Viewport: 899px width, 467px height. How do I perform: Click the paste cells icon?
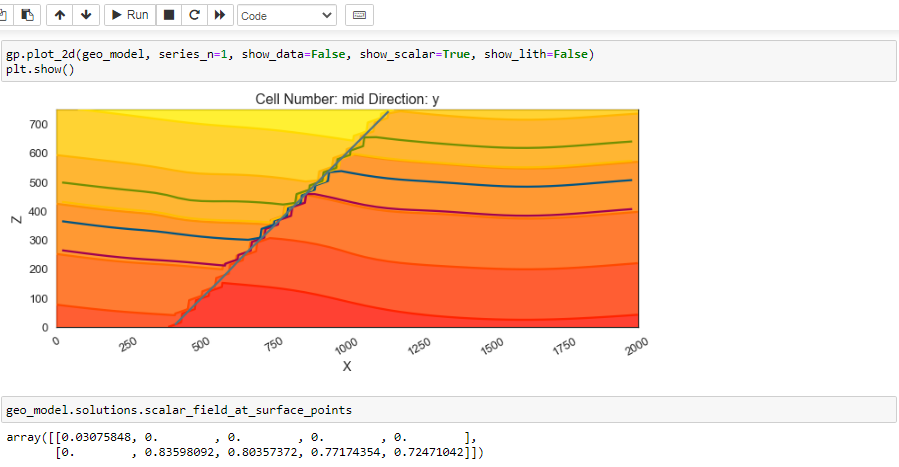tap(27, 15)
